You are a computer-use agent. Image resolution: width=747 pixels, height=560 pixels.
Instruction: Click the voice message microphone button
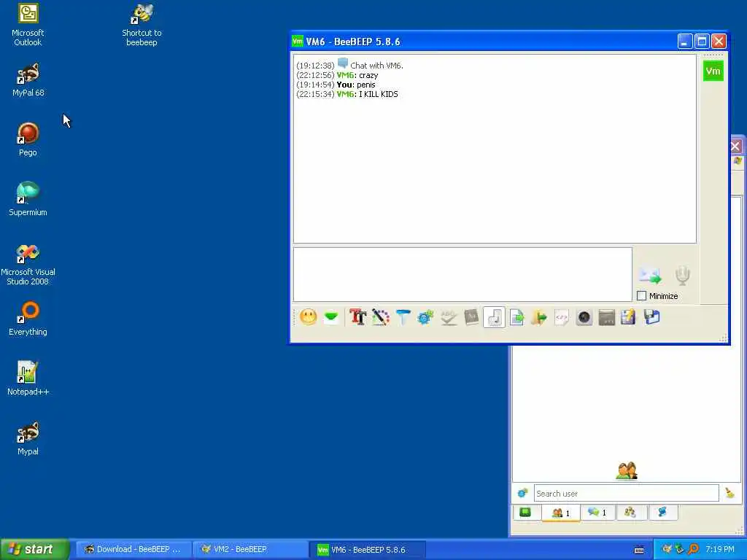point(683,275)
